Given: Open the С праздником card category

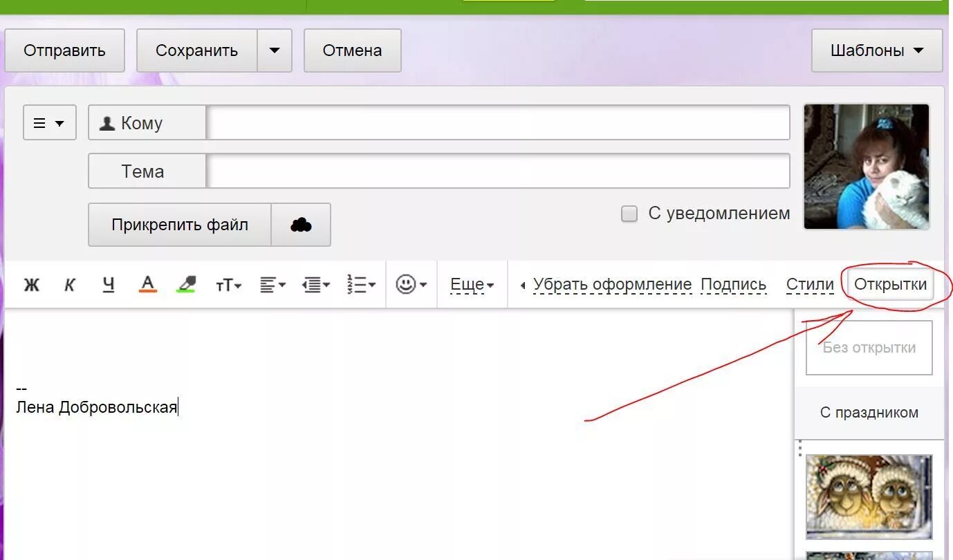Looking at the screenshot, I should [x=869, y=413].
